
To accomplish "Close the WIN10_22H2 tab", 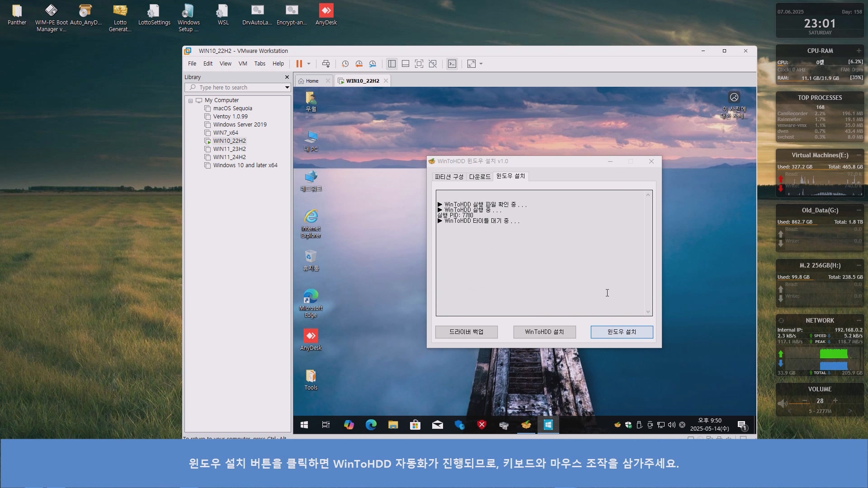I will [386, 81].
